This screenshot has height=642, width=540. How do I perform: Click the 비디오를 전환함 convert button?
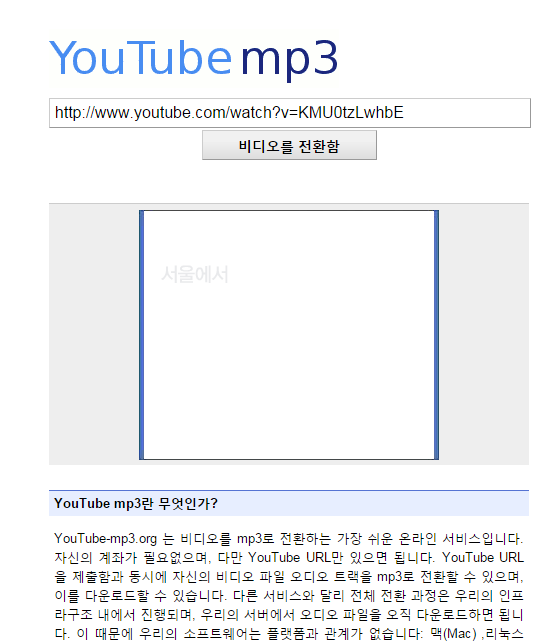pos(289,145)
